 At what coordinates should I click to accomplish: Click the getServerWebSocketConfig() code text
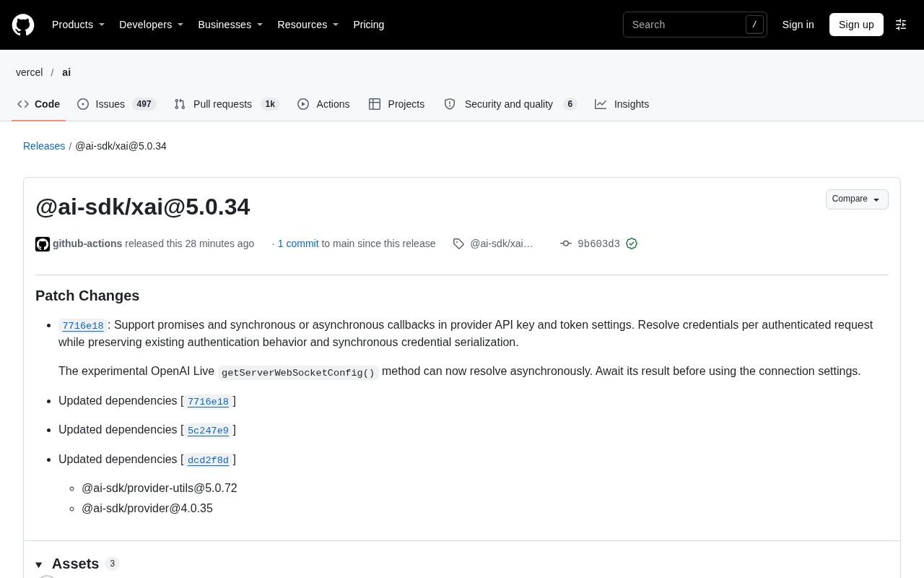(298, 373)
